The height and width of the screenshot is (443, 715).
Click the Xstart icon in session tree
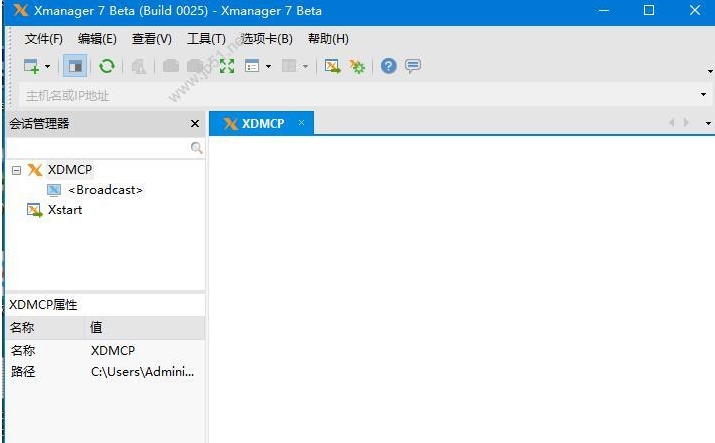(35, 210)
